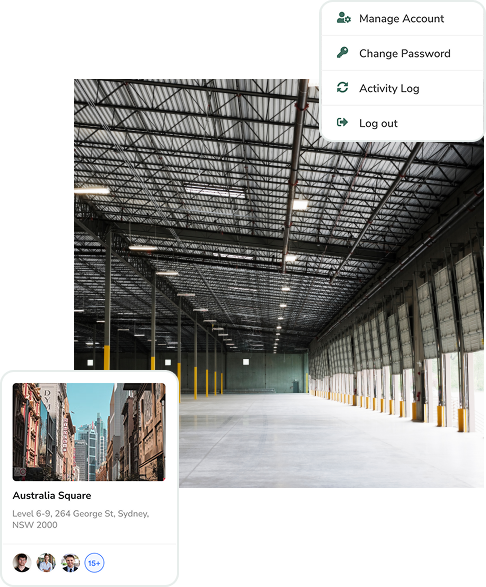Open Manage Account menu entry
The image size is (486, 587).
pos(403,18)
